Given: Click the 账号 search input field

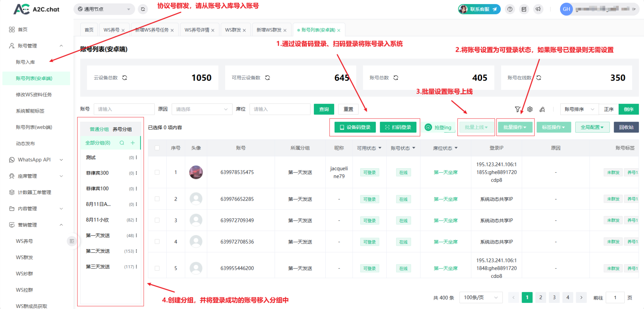Looking at the screenshot, I should tap(124, 109).
